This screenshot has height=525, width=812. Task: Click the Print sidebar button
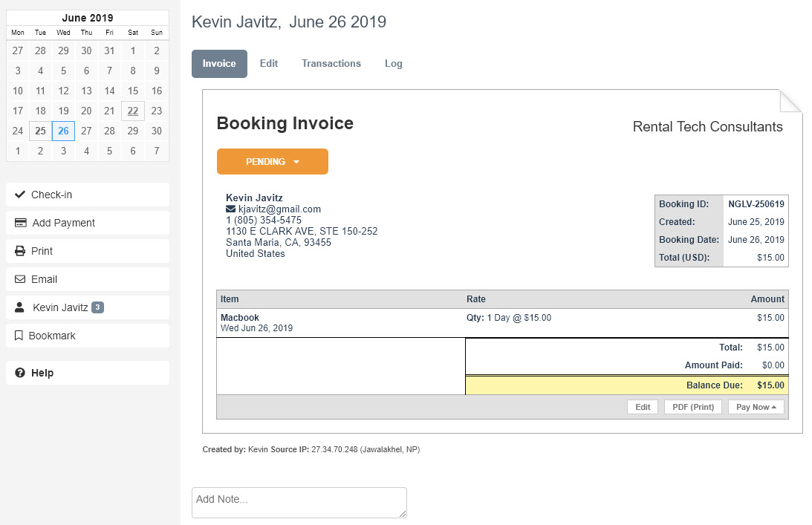click(x=88, y=251)
